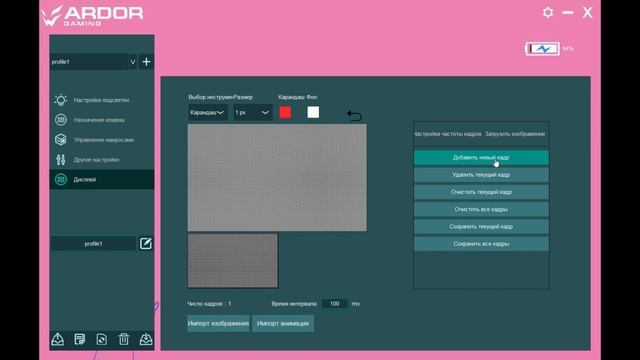Image resolution: width=640 pixels, height=360 pixels.
Task: Delete profile with trash can icon
Action: (x=124, y=339)
